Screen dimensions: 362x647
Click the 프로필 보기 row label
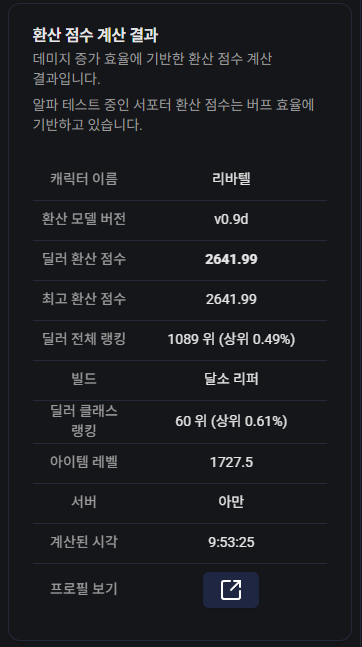click(84, 588)
